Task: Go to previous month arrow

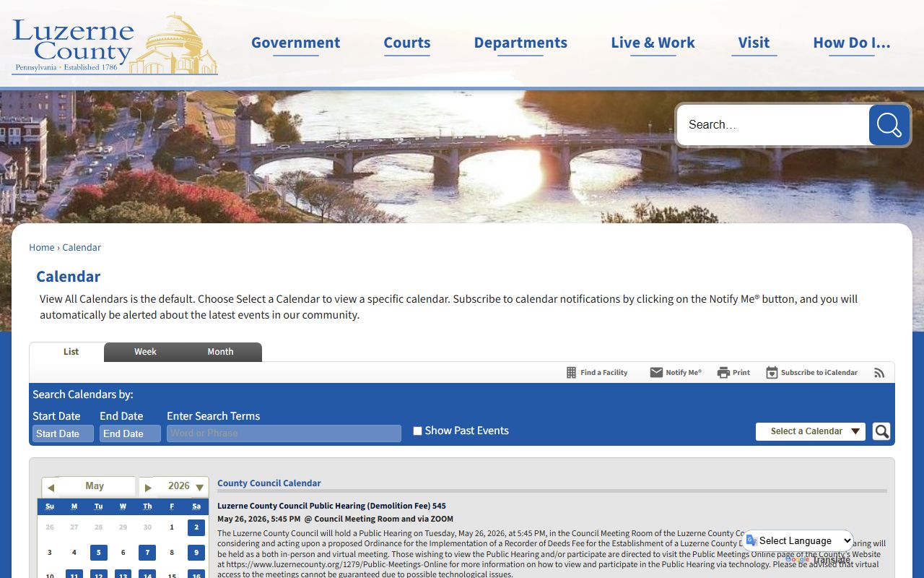Action: 51,488
